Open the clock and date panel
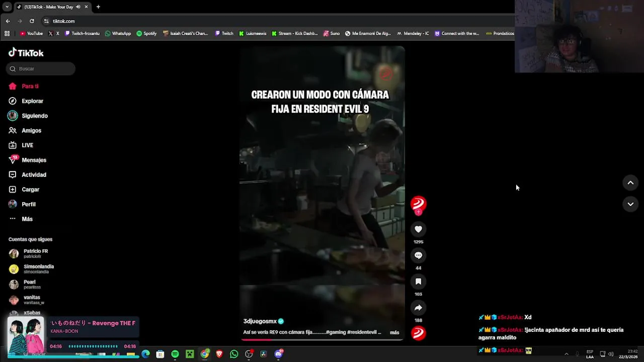The height and width of the screenshot is (362, 644). 628,354
